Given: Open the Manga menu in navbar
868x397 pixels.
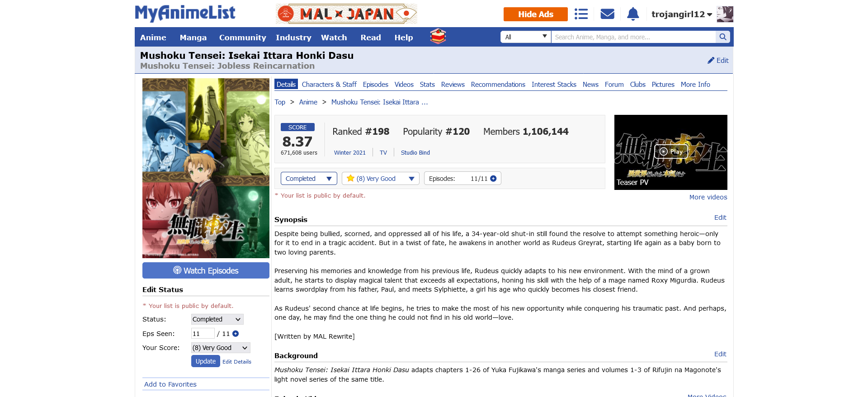Looking at the screenshot, I should point(193,38).
